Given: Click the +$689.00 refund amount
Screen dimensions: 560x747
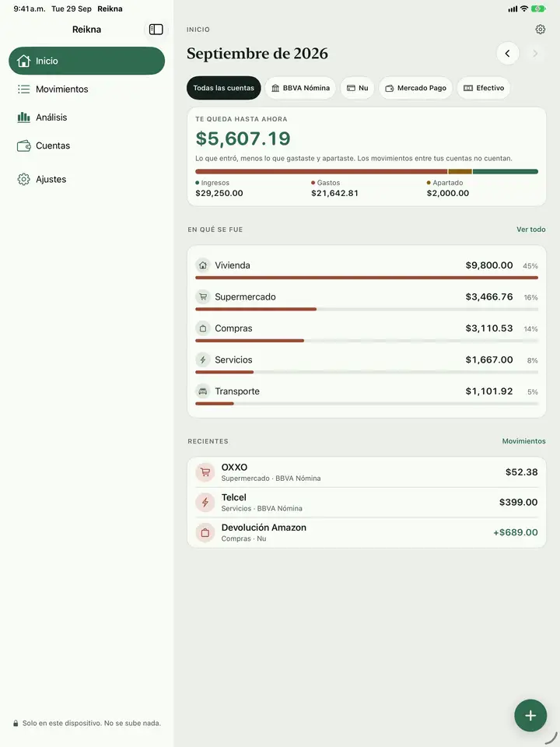Looking at the screenshot, I should pos(515,532).
